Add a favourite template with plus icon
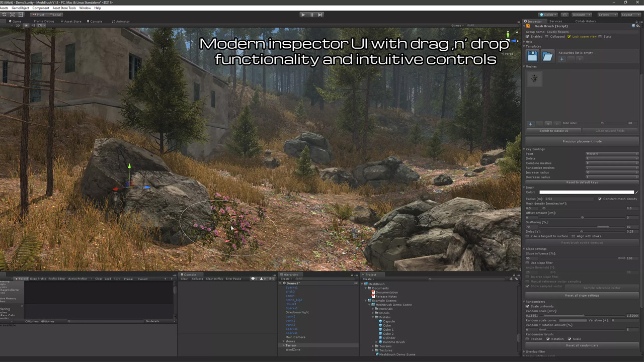Screen dimensions: 644x362 pyautogui.click(x=561, y=59)
